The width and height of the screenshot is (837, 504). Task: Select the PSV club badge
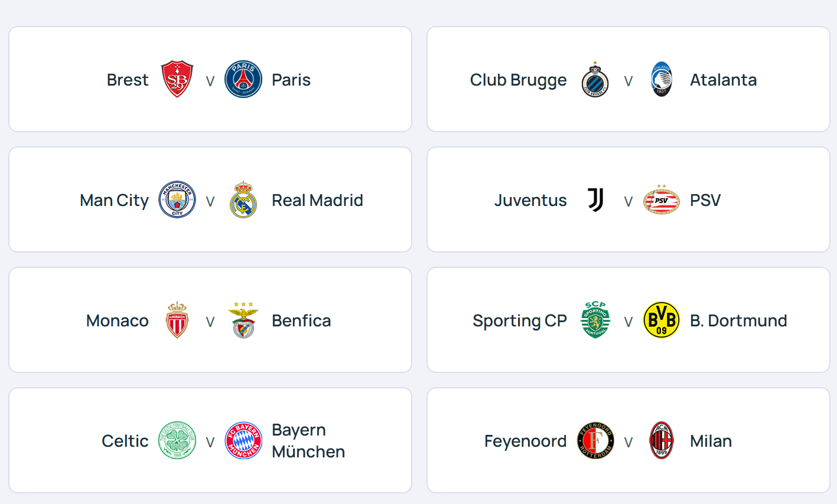[x=662, y=199]
